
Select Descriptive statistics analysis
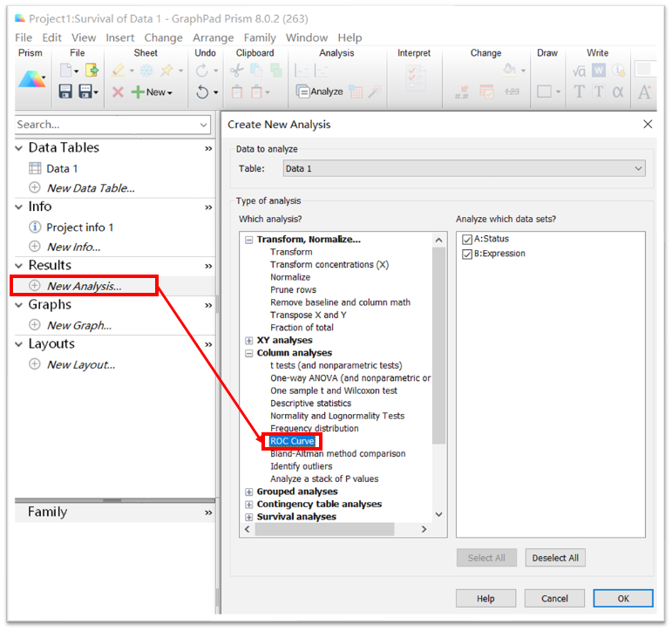(310, 404)
